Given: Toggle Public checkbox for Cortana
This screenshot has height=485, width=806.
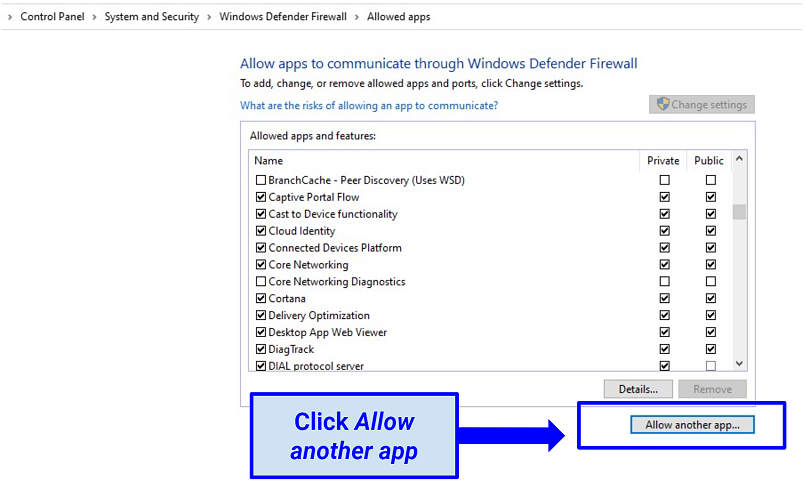Looking at the screenshot, I should point(711,299).
